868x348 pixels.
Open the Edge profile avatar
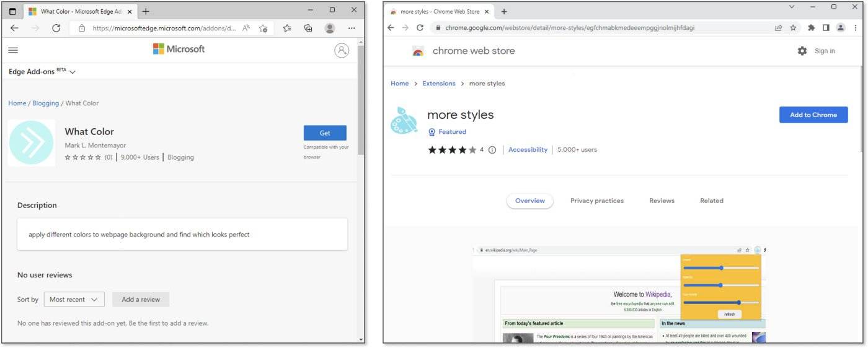point(330,28)
